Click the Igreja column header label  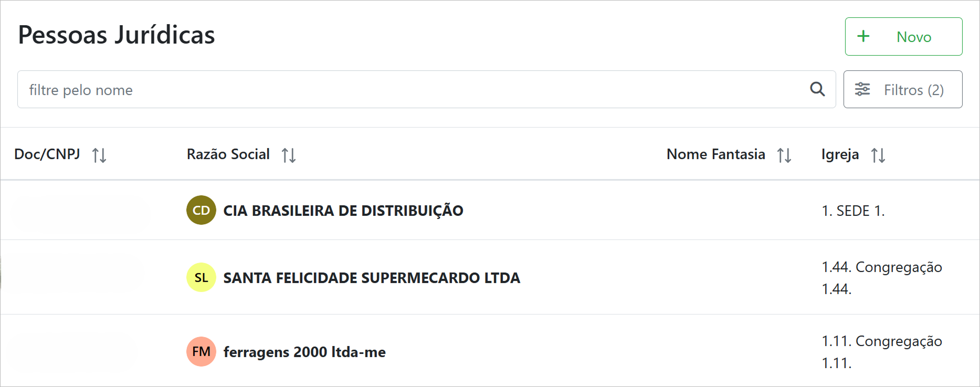(840, 154)
